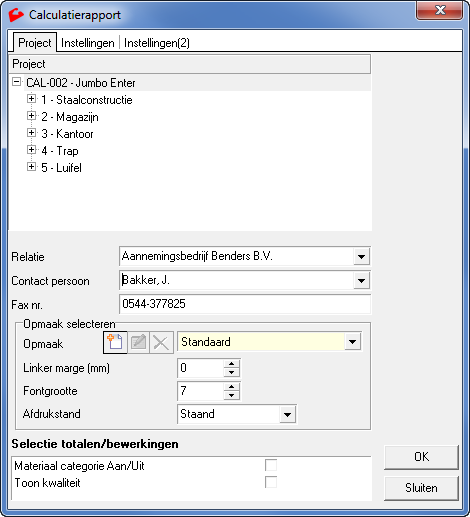Viewport: 470px width, 517px height.
Task: Select tree item 3 - Kantoor
Action: tap(67, 134)
